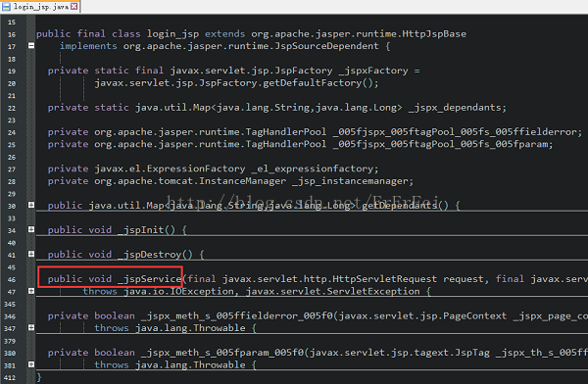Click _jspx_meth_s_005fparam_005f0 on line 380
The image size is (588, 384).
(x=222, y=353)
